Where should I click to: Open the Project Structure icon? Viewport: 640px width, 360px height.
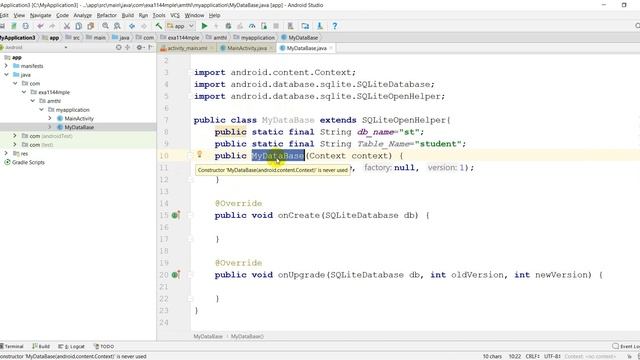click(x=305, y=26)
